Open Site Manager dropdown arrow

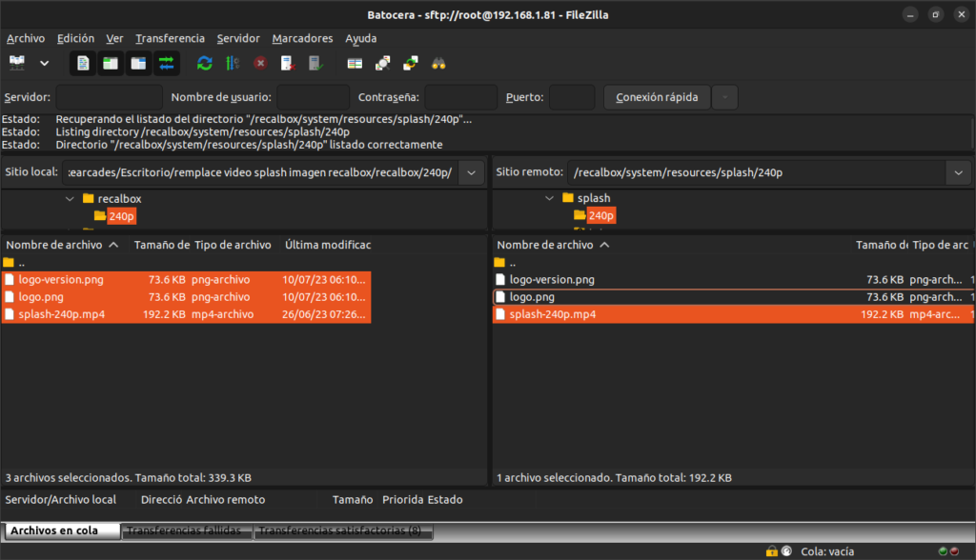(x=44, y=63)
